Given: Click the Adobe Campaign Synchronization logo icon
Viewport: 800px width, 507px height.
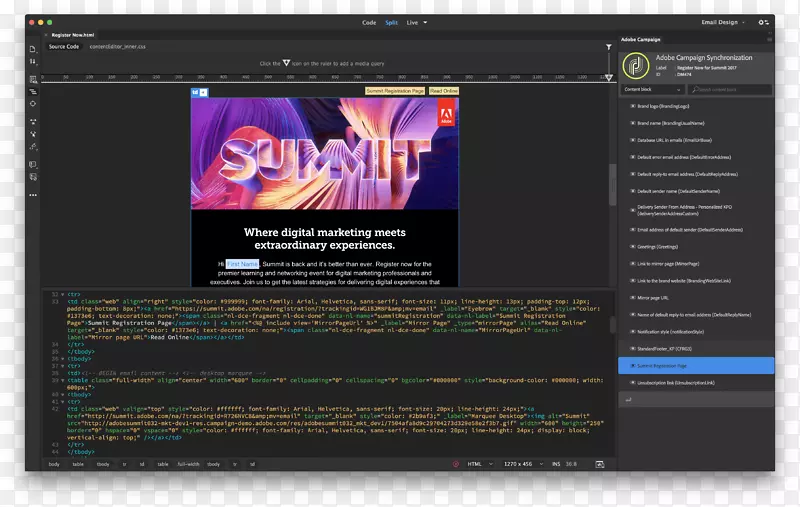Looking at the screenshot, I should 636,67.
